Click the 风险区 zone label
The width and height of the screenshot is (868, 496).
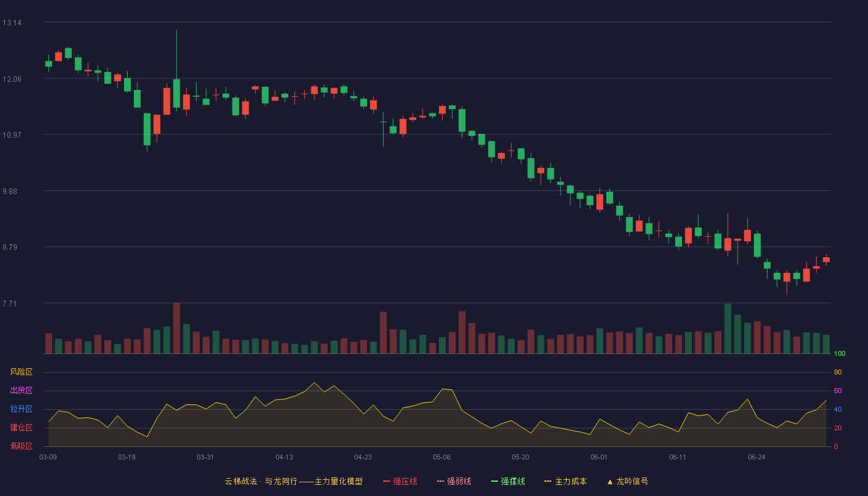pos(21,372)
